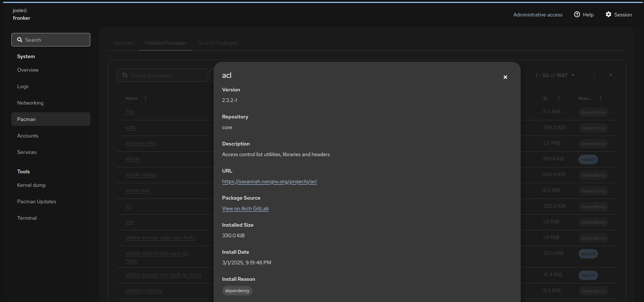Close the acl package details dialog
Viewport: 644px width, 302px height.
coord(505,77)
